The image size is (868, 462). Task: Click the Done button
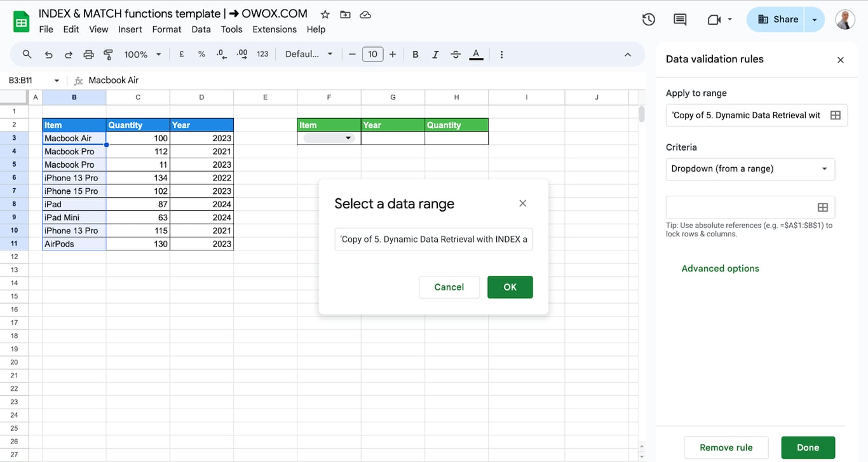click(x=808, y=447)
